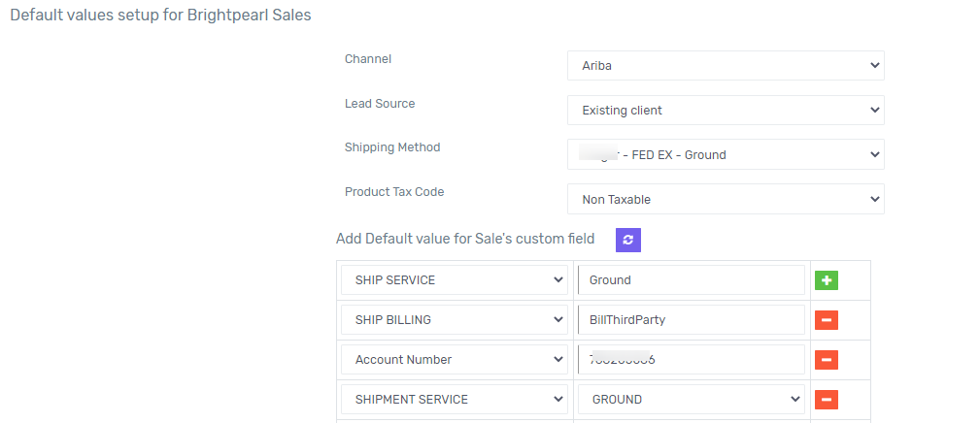Click the purple refresh custom fields icon
The width and height of the screenshot is (980, 423).
(x=628, y=240)
